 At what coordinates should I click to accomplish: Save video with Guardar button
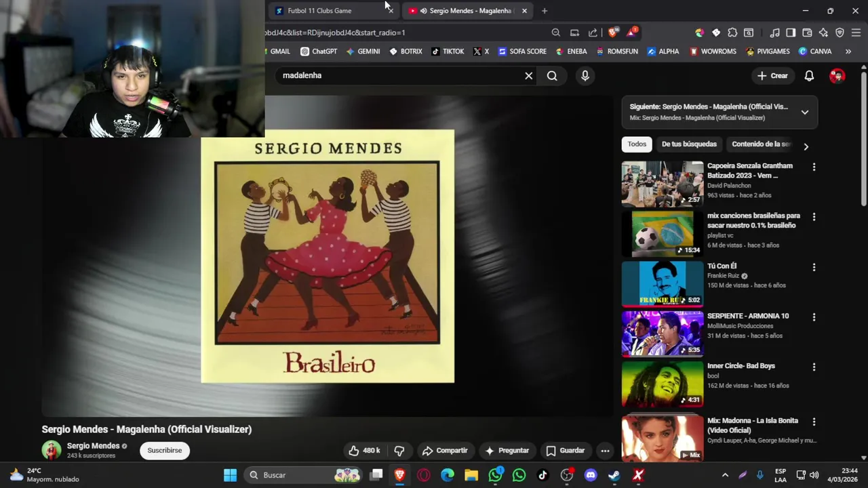(565, 451)
